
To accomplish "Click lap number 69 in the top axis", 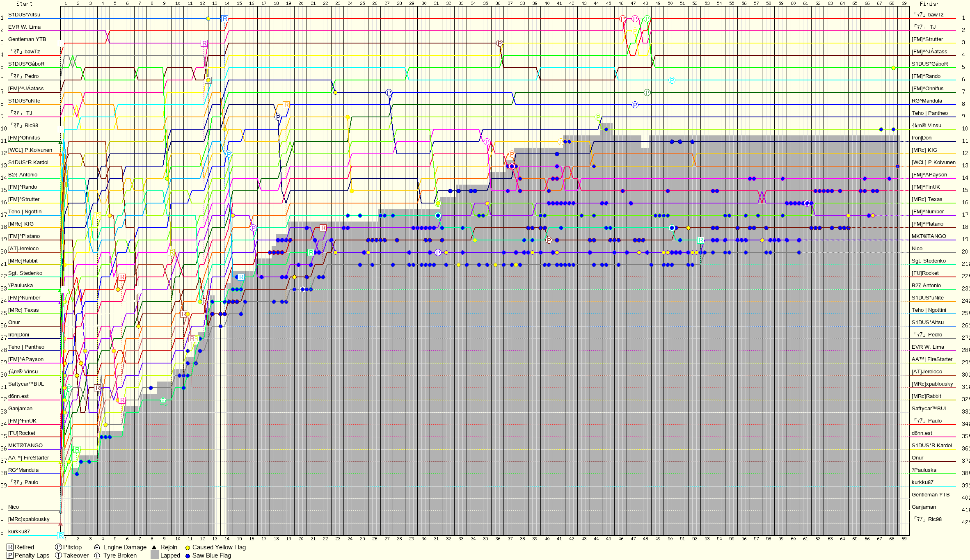I will pos(904,3).
